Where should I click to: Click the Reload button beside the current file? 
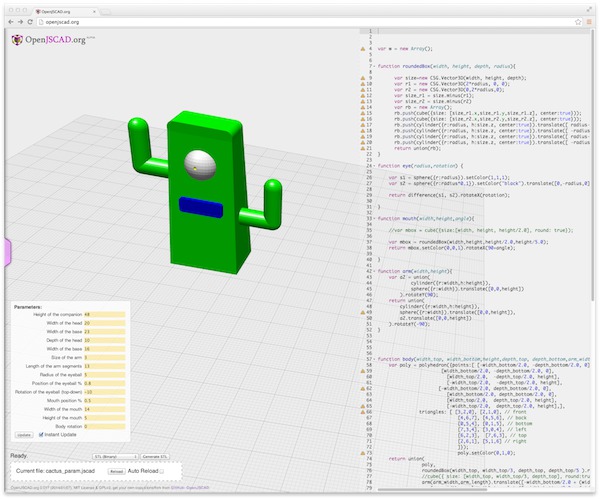click(x=116, y=471)
